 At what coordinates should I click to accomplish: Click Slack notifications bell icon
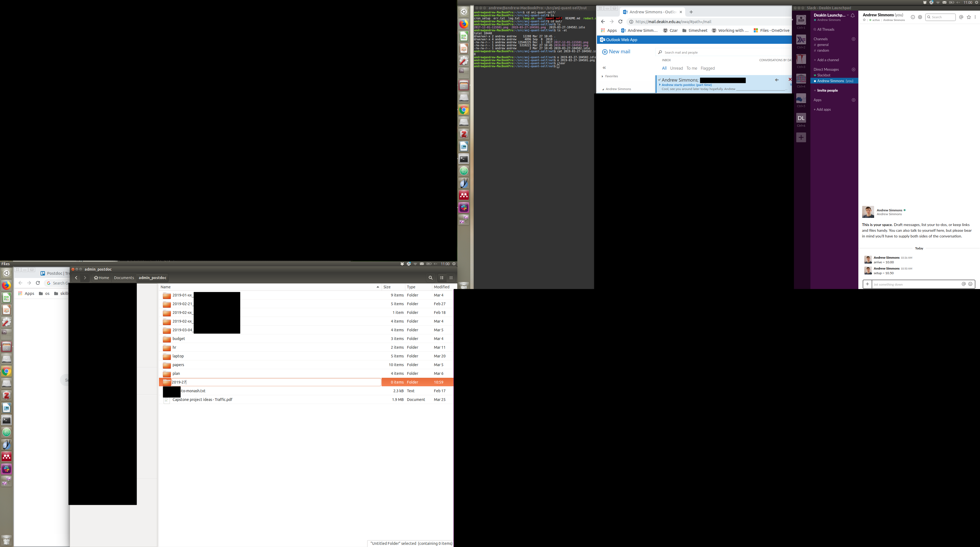[x=853, y=16]
